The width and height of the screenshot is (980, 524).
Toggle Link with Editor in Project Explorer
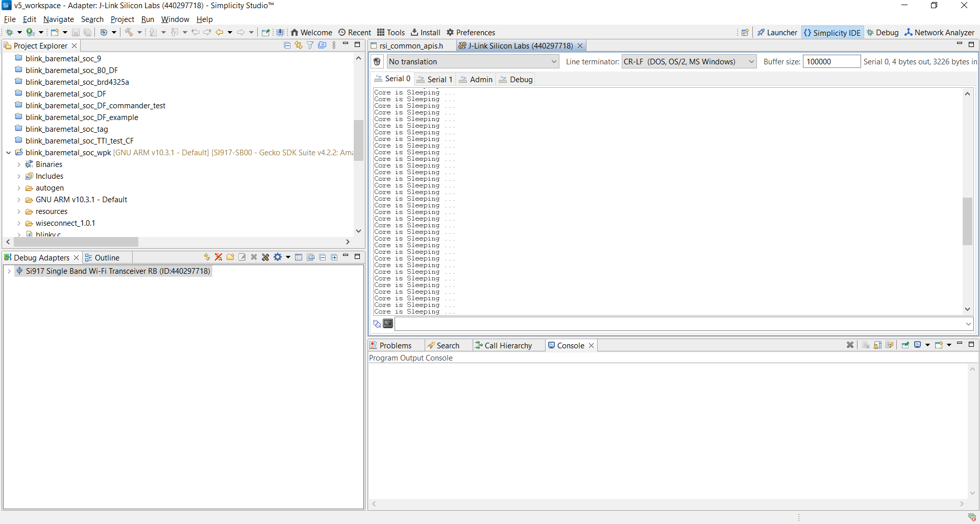point(299,45)
